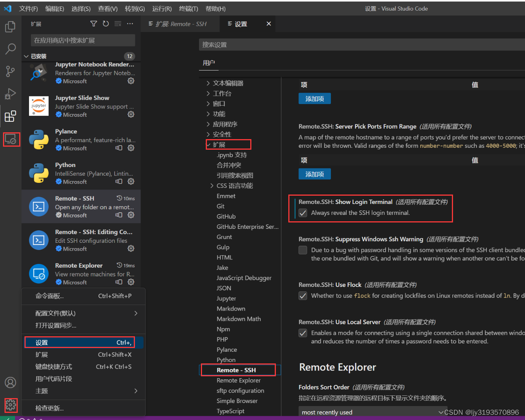Screen dimensions: 525x420
Task: Expand 应用程序 settings category
Action: (208, 124)
